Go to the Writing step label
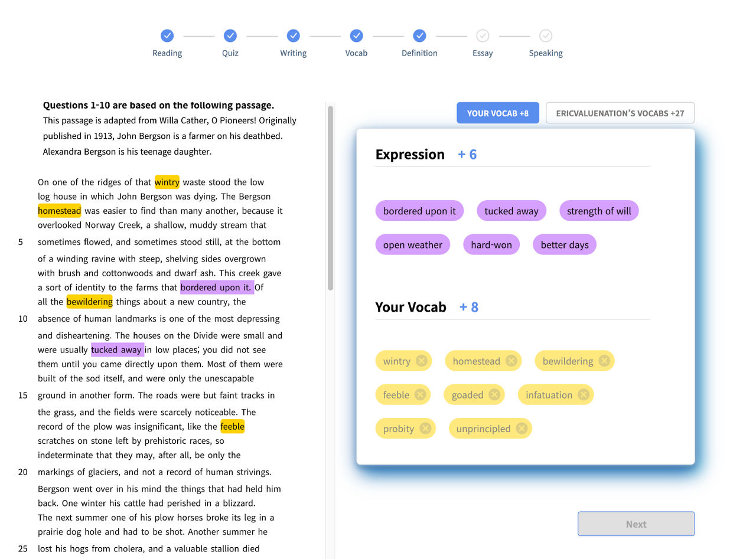Viewport: 756px width, 559px height. click(x=294, y=53)
